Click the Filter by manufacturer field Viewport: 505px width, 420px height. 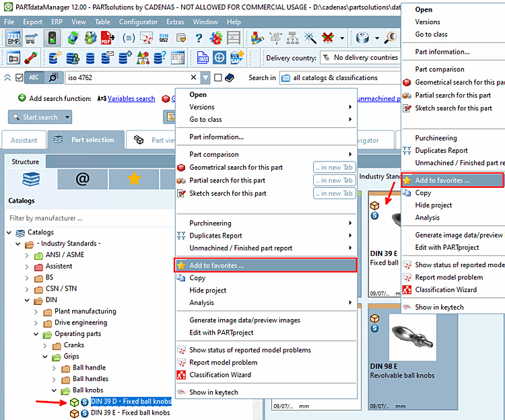(90, 218)
